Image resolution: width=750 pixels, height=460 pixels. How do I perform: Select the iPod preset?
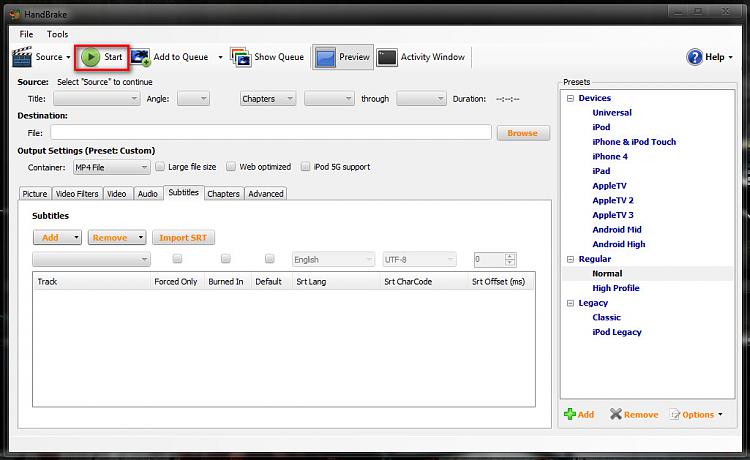click(x=601, y=127)
